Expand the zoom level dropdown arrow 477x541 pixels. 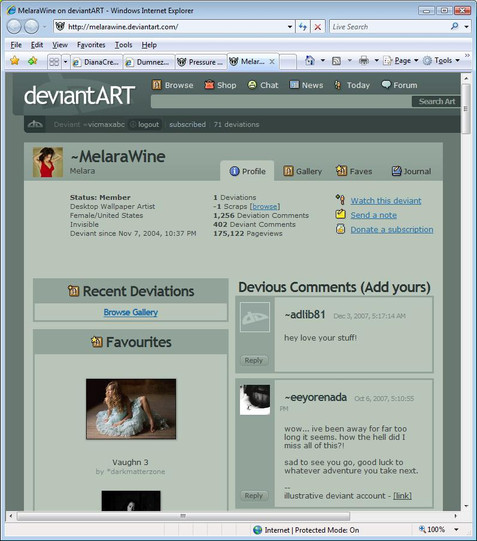(x=456, y=530)
